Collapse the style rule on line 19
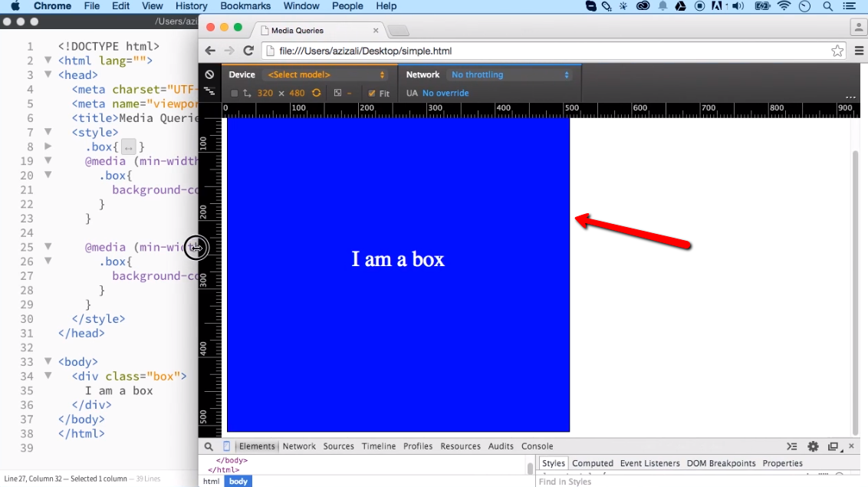Image resolution: width=868 pixels, height=487 pixels. 48,160
